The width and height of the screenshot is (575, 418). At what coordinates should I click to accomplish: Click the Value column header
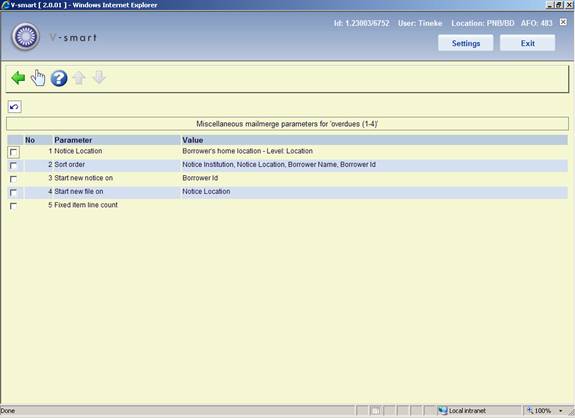[x=193, y=140]
